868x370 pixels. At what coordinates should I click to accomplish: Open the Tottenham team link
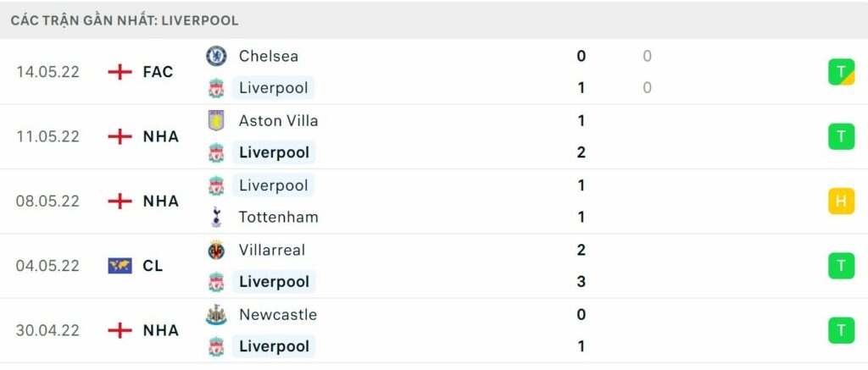point(278,217)
